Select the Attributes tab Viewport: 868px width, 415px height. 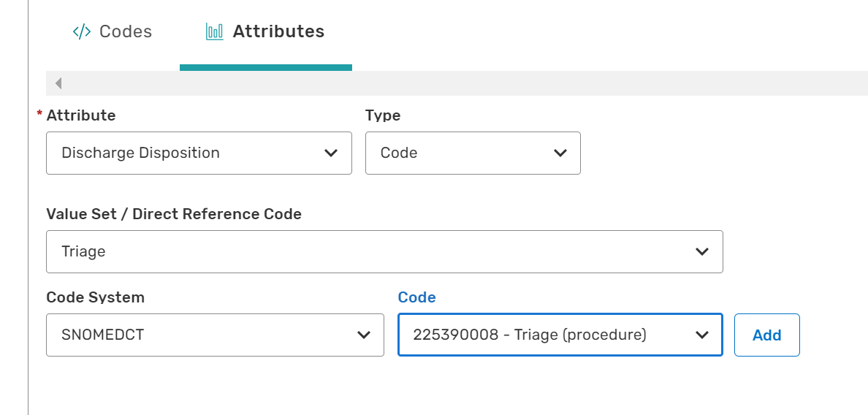278,32
